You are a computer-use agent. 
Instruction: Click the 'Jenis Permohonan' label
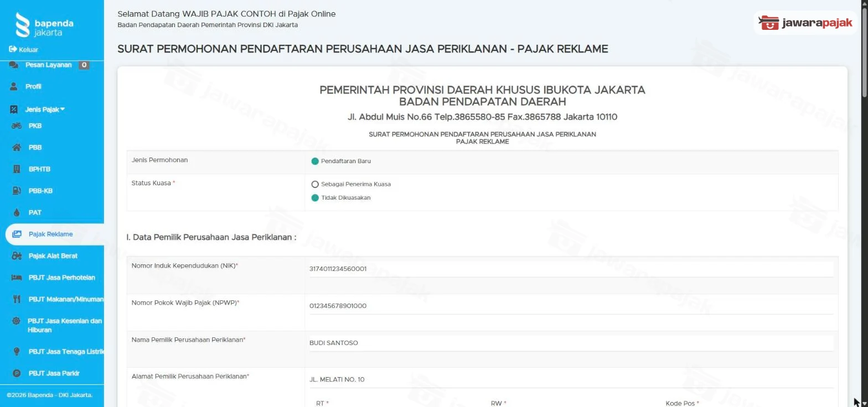click(159, 160)
